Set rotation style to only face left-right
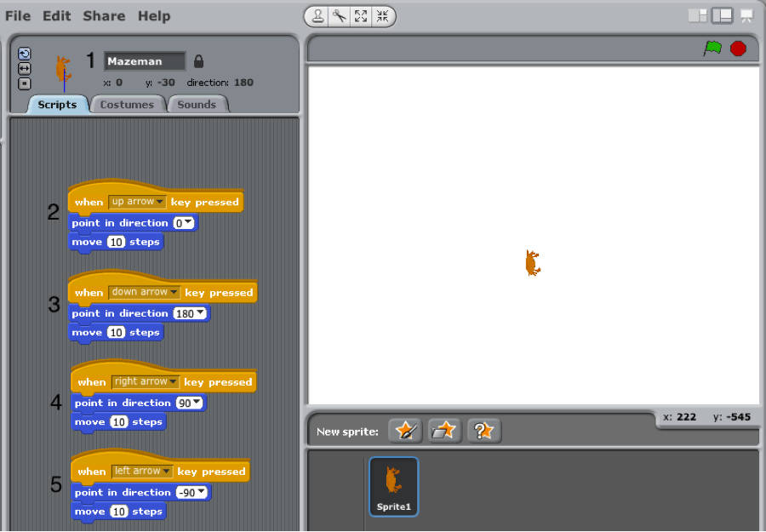766x532 pixels. (24, 68)
